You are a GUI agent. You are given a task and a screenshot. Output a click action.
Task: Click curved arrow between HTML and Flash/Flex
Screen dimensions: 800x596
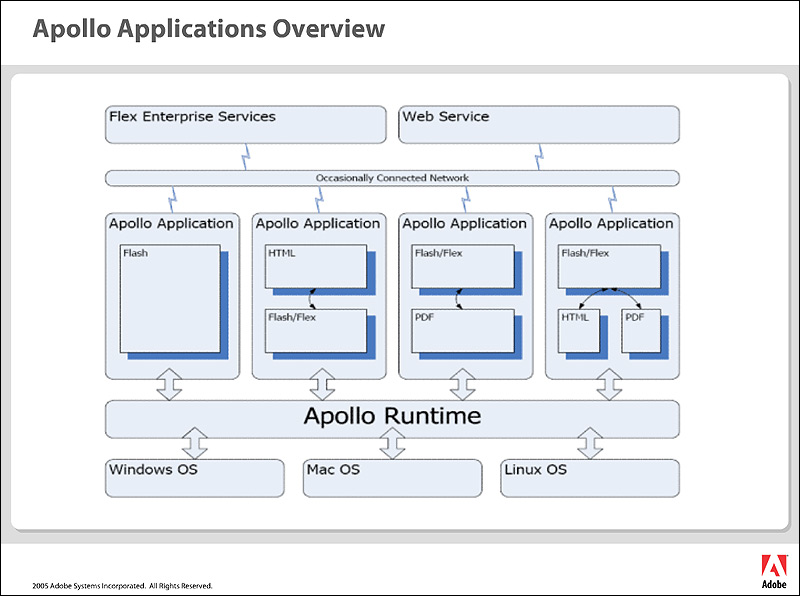[x=312, y=299]
